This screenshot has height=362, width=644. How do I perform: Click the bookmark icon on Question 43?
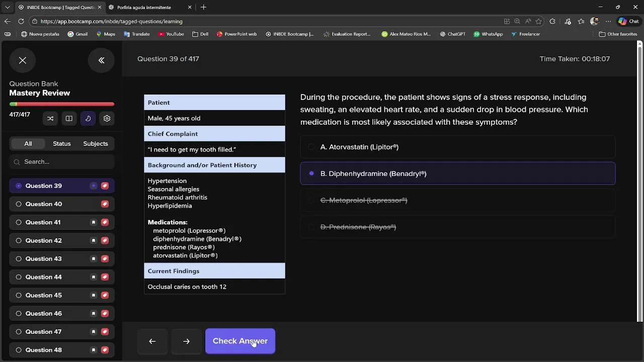(x=94, y=259)
